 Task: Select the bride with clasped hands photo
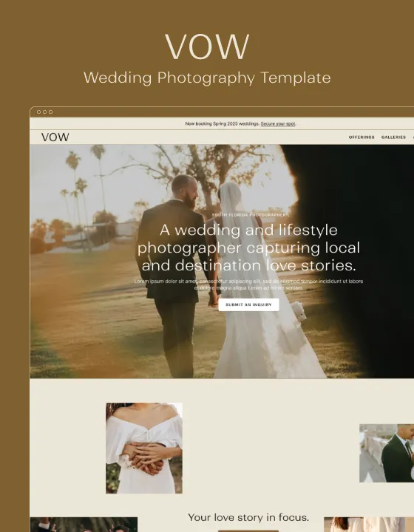click(x=144, y=448)
